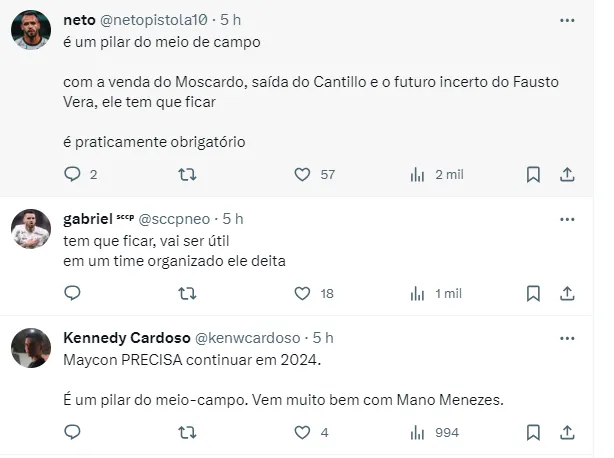The width and height of the screenshot is (614, 458).
Task: Bookmark Kennedy Cardoso's tweet
Action: [533, 432]
